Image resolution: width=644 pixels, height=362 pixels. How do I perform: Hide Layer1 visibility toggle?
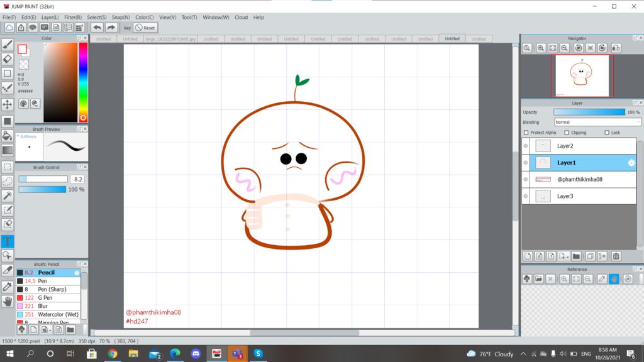coord(526,163)
